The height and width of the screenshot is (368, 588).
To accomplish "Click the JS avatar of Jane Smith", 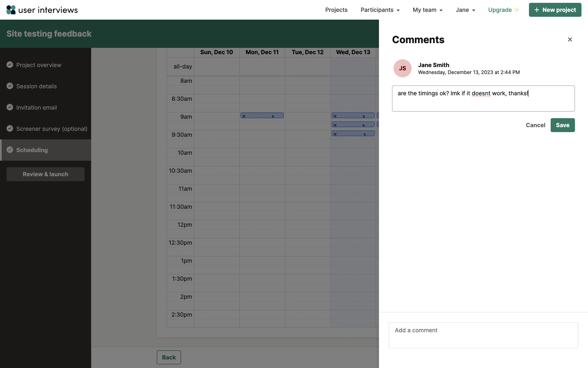I will 402,68.
